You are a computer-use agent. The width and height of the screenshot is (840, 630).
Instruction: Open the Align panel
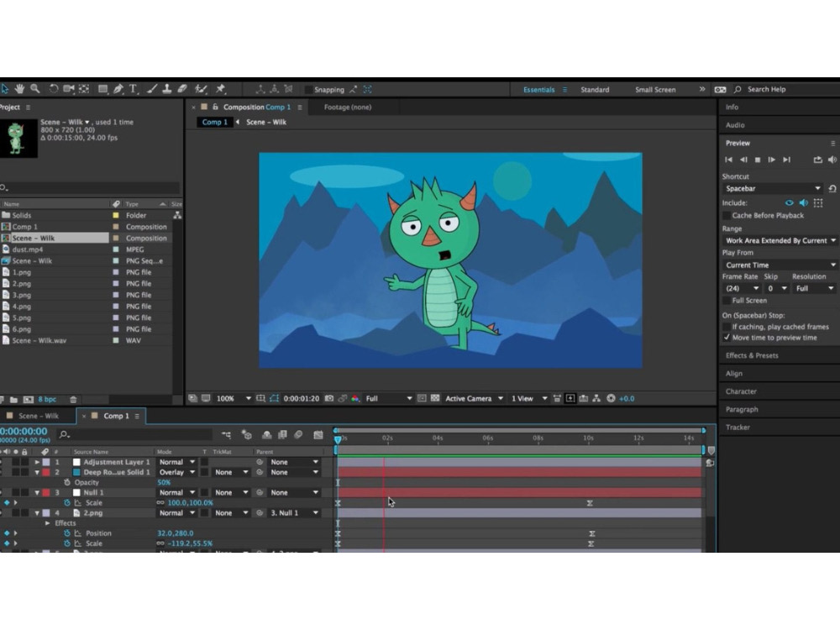pyautogui.click(x=734, y=374)
